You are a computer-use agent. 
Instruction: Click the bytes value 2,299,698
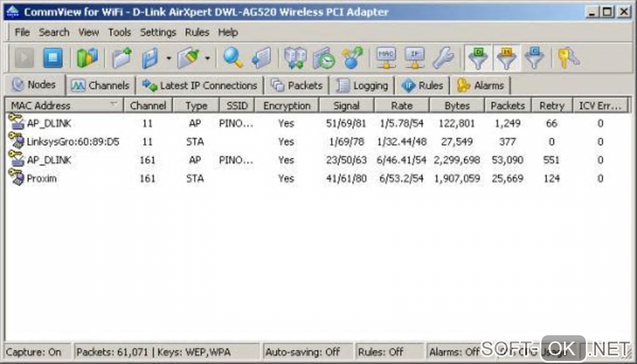(x=457, y=160)
